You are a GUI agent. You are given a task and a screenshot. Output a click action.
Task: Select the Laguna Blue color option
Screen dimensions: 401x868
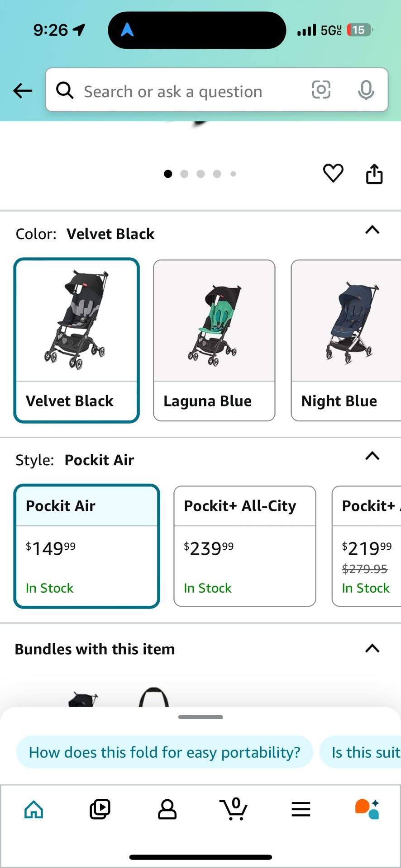(214, 340)
